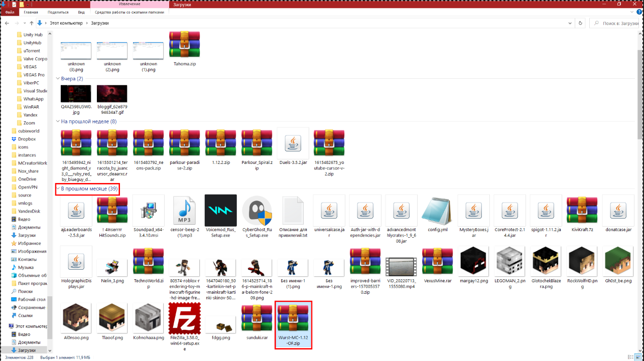This screenshot has width=644, height=361.
Task: Open the address bar history dropdown
Action: [570, 23]
